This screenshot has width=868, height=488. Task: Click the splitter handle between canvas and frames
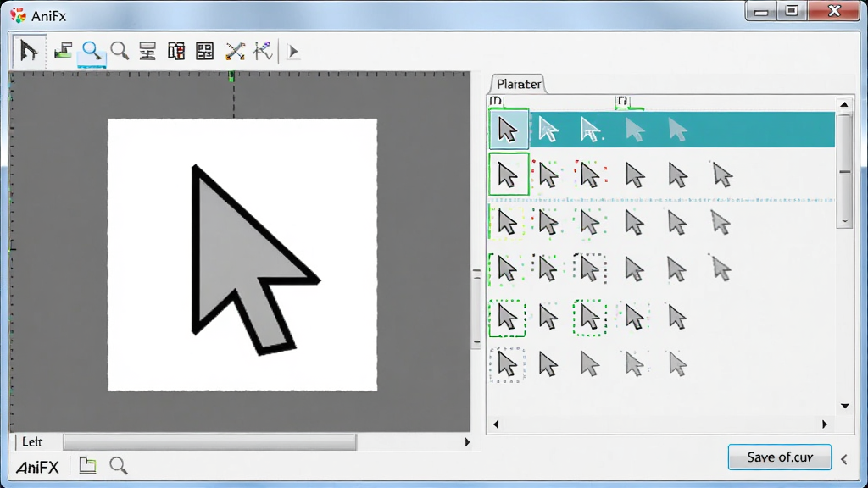[476, 308]
